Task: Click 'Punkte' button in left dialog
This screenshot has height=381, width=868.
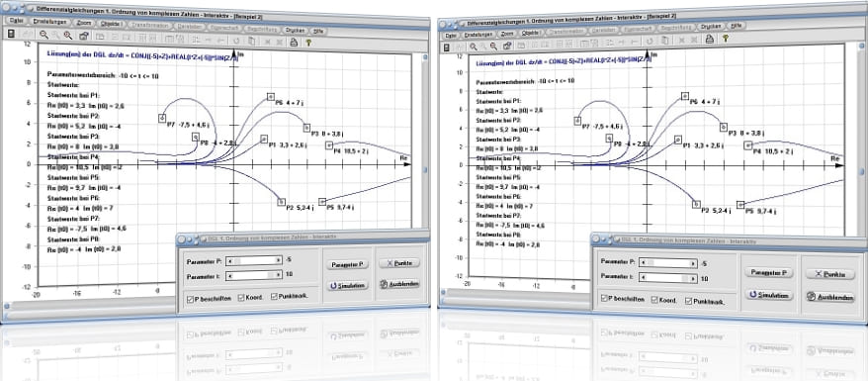Action: (399, 263)
